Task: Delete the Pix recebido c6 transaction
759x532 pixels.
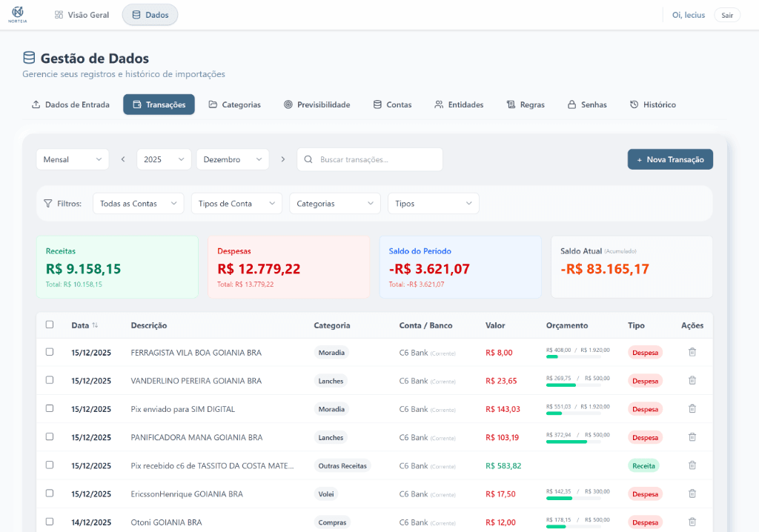Action: [x=692, y=465]
